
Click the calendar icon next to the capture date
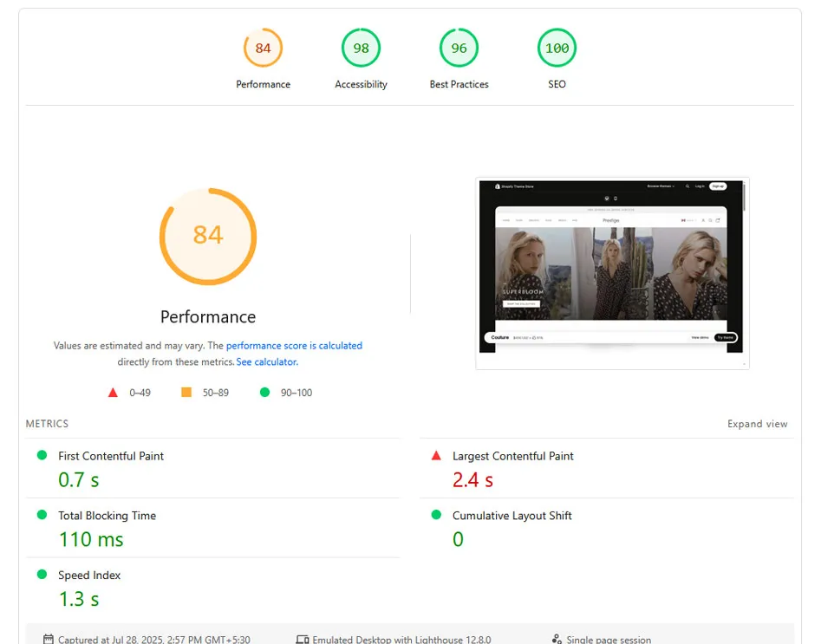(x=49, y=640)
